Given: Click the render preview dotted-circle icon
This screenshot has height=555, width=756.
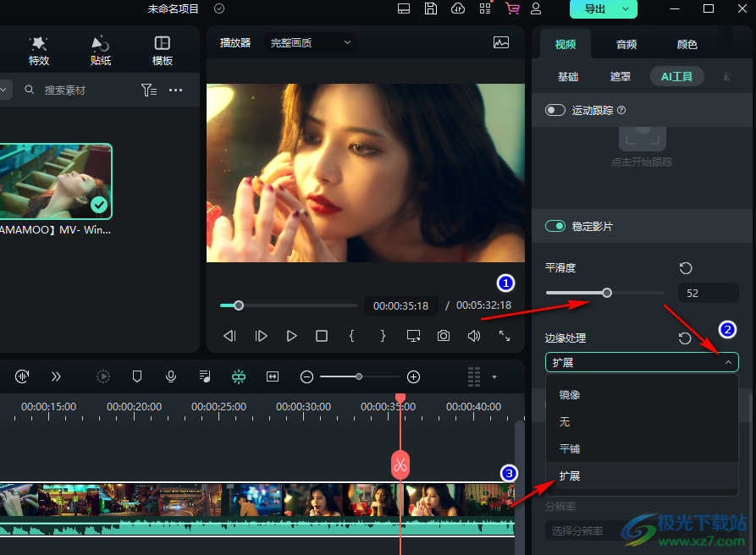Looking at the screenshot, I should (103, 376).
